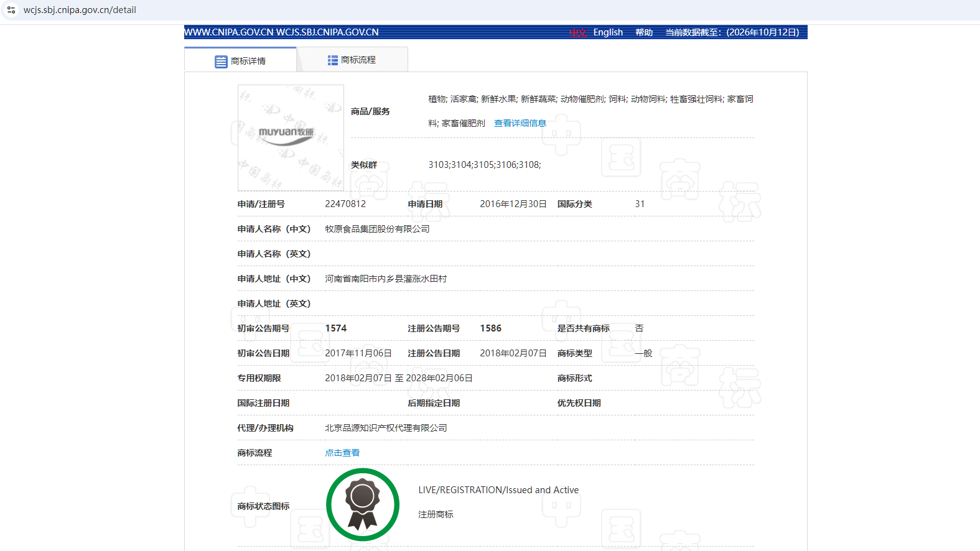The width and height of the screenshot is (980, 551).
Task: Open the muyuan trademark image thumbnail
Action: coord(291,137)
